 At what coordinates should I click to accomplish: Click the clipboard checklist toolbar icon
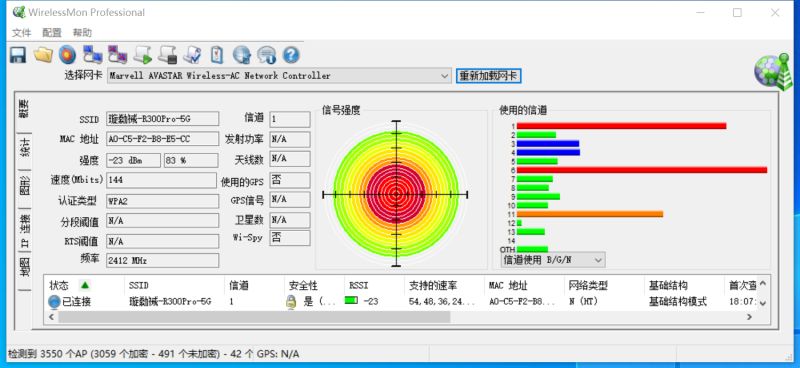click(x=217, y=55)
